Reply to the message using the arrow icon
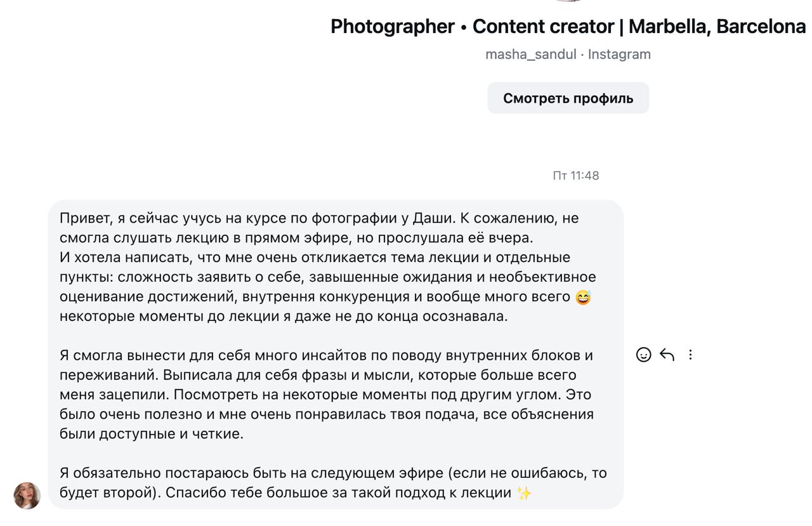The image size is (812, 526). [x=667, y=355]
